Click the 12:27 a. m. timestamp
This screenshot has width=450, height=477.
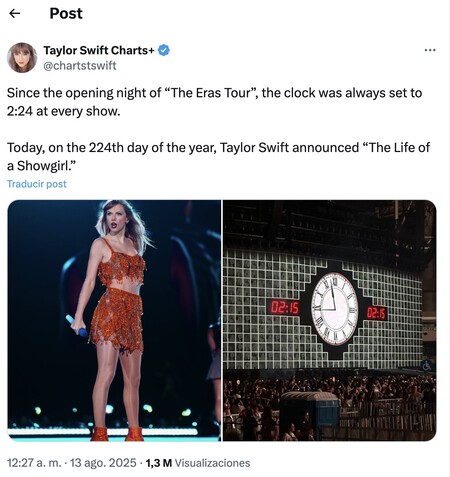tap(34, 463)
